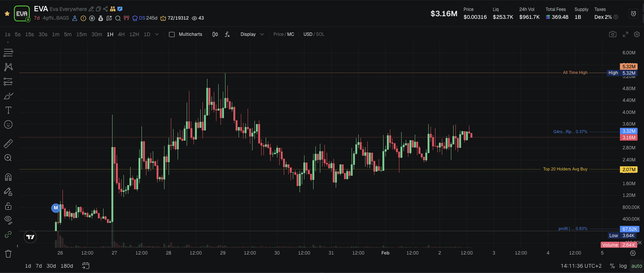Select the 1s timeframe

(7, 34)
